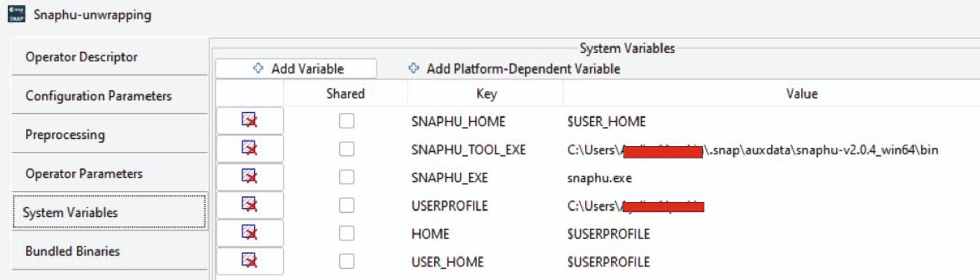Enable Shared checkbox for SNAPHU_HOME
The width and height of the screenshot is (980, 280).
[x=347, y=121]
